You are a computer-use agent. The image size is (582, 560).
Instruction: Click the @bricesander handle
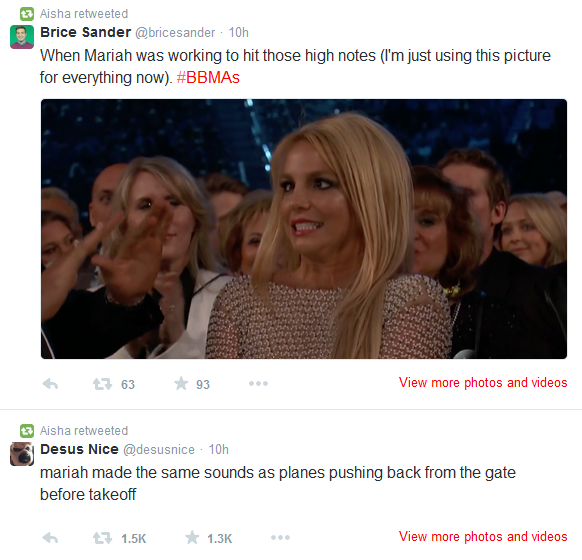[175, 33]
